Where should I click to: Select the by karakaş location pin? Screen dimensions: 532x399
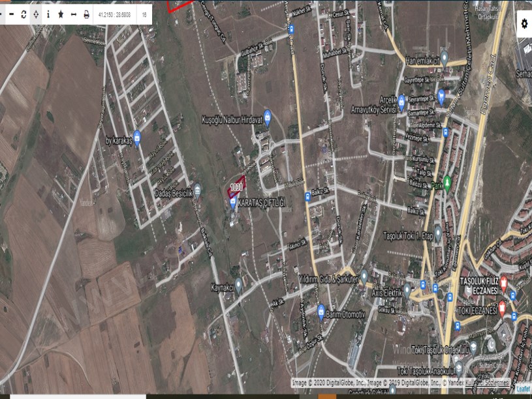136,140
